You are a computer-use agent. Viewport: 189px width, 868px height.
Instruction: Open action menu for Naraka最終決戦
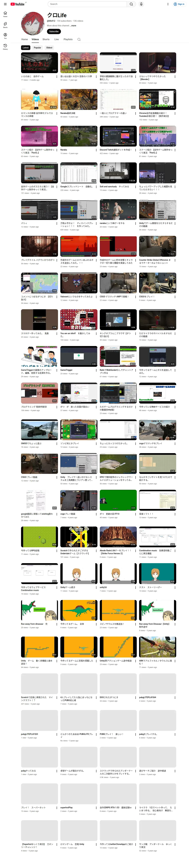(96, 114)
